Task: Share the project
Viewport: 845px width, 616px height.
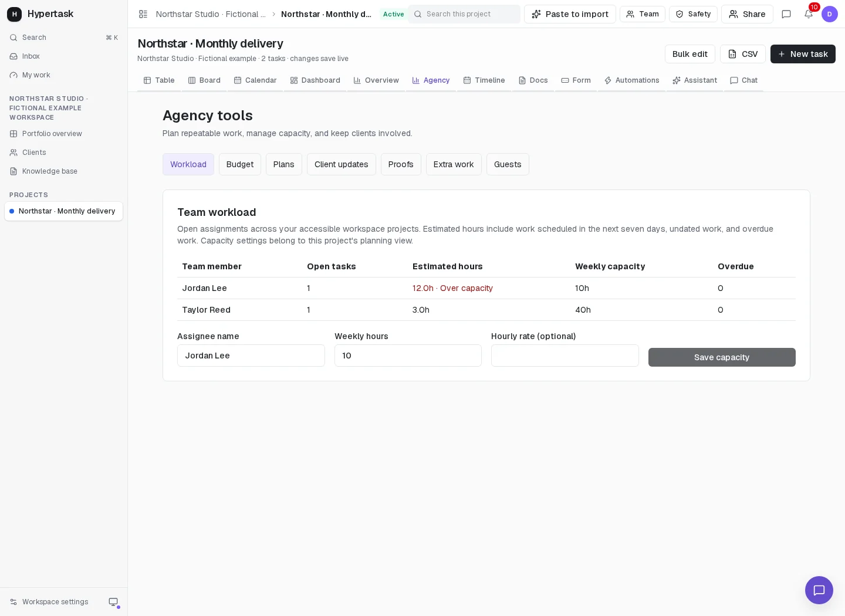Action: click(x=747, y=14)
